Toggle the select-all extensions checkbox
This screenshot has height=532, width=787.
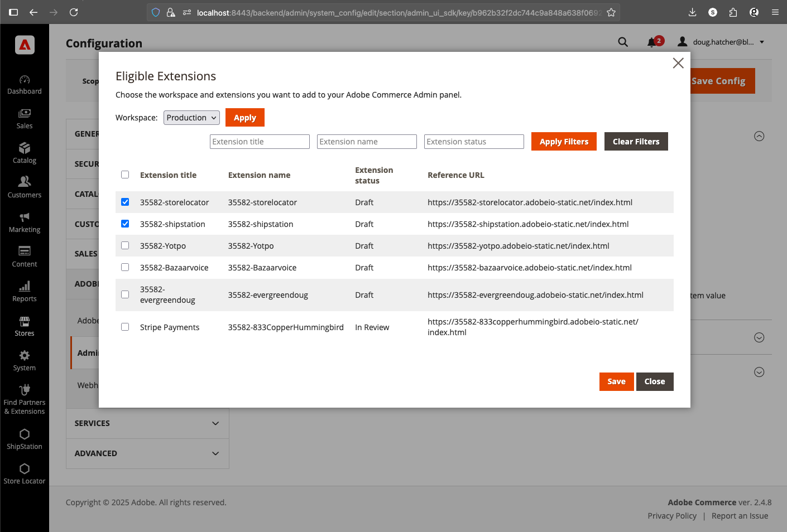click(x=125, y=175)
